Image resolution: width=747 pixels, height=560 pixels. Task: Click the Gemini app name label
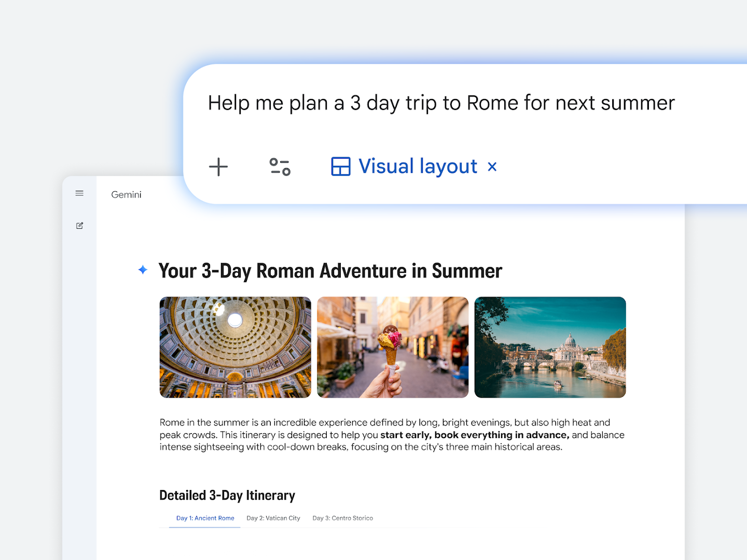126,194
